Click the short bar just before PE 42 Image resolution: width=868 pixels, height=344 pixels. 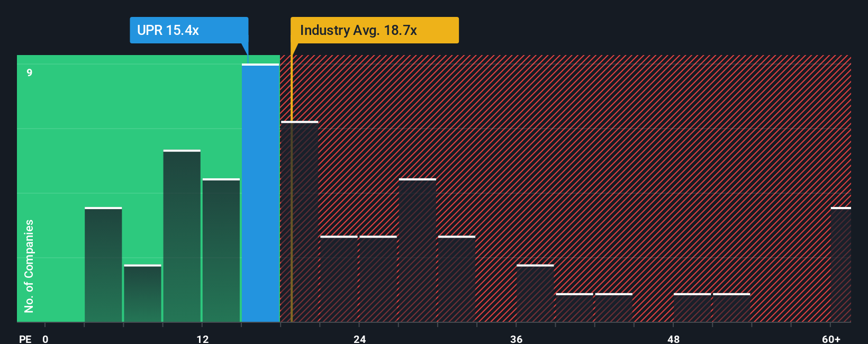point(574,307)
